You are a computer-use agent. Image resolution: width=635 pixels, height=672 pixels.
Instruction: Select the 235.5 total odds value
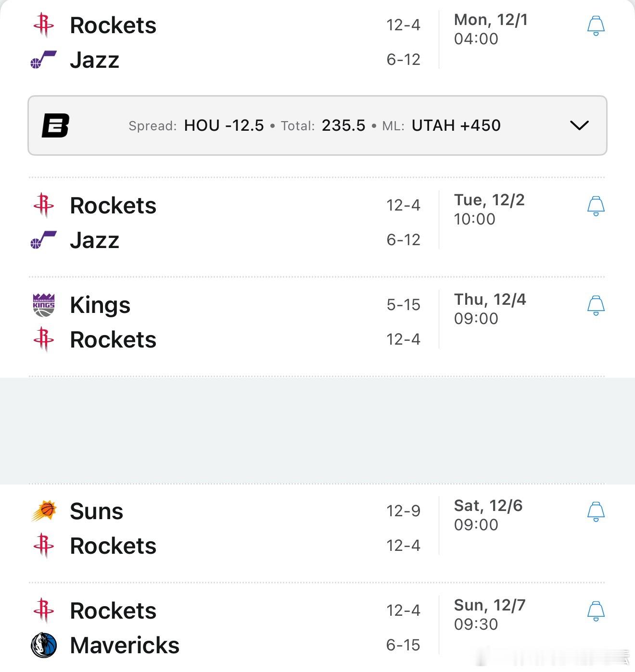tap(343, 125)
